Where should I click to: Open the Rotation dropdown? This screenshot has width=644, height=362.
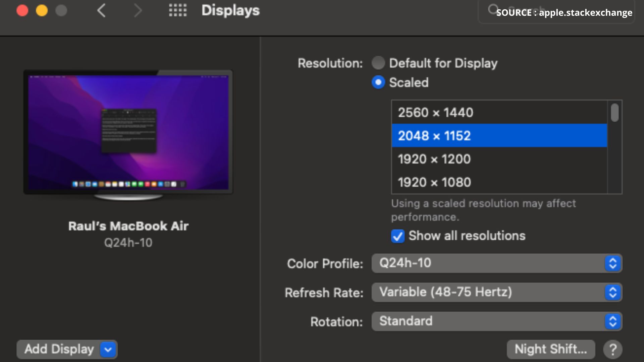tap(497, 321)
